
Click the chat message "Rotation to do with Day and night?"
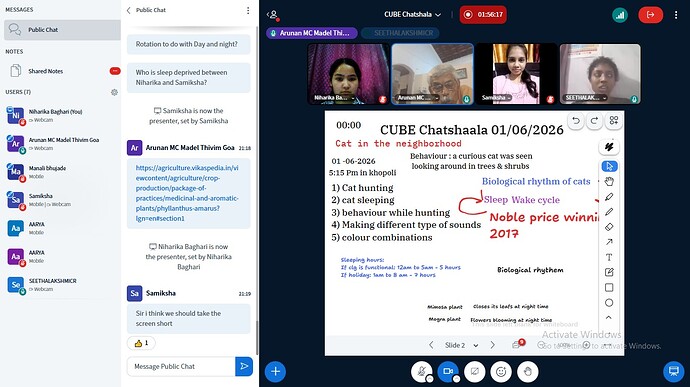click(189, 44)
